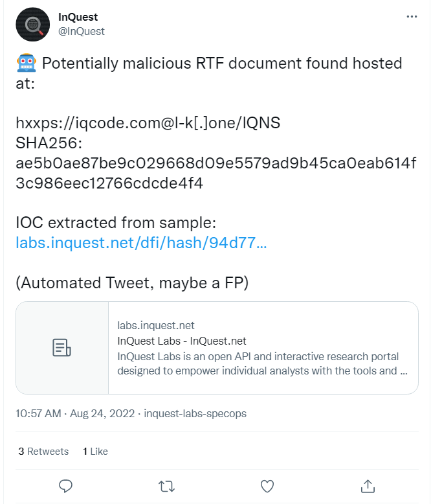Image resolution: width=431 pixels, height=504 pixels.
Task: View the 3 Retweets list
Action: [x=43, y=452]
